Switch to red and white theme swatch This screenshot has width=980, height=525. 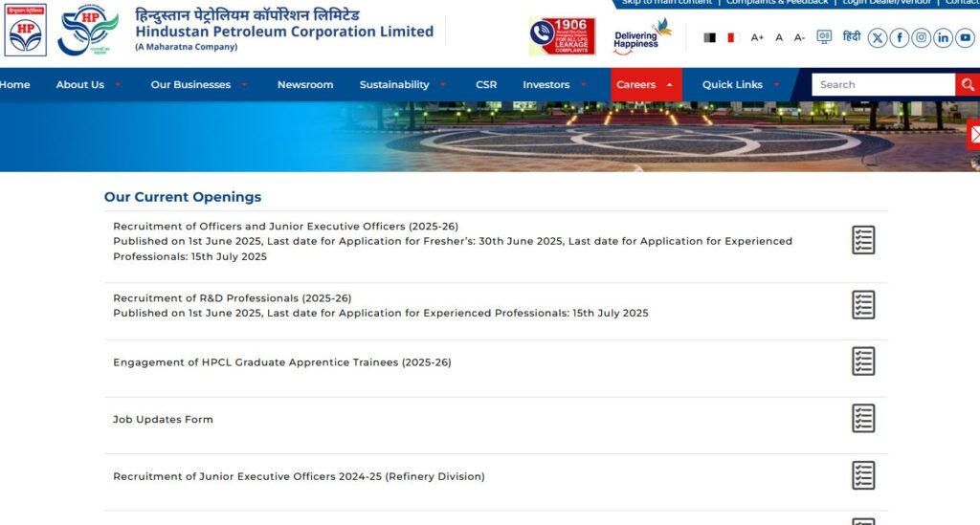point(733,37)
